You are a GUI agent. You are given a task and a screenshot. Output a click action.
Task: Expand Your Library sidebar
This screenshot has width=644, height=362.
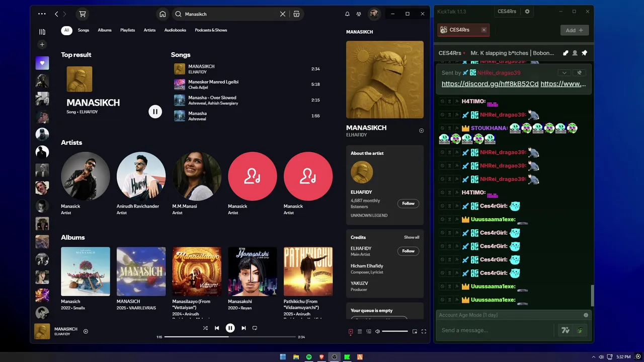42,32
